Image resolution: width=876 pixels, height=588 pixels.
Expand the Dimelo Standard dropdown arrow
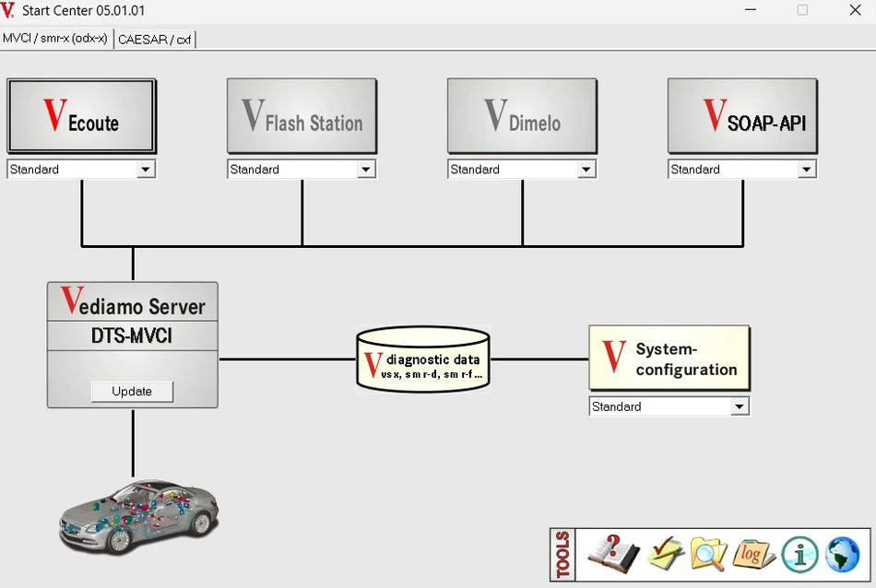tap(586, 170)
